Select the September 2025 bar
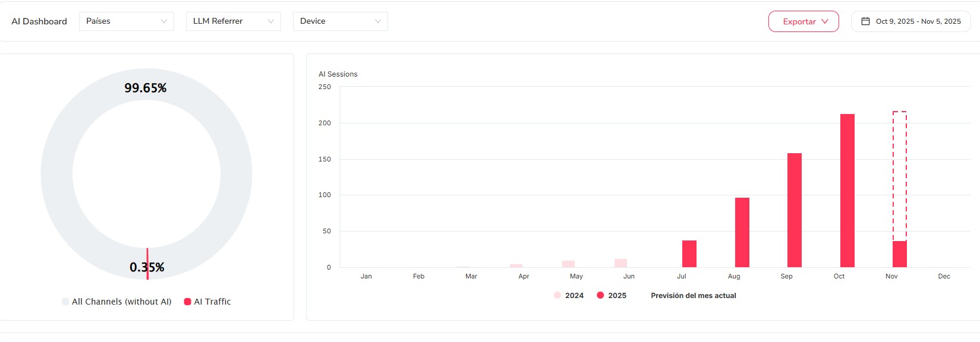 click(x=794, y=210)
